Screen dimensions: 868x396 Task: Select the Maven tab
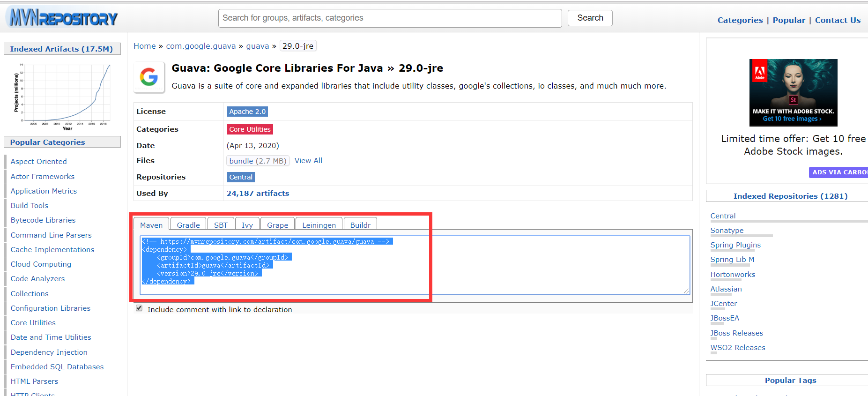click(151, 225)
